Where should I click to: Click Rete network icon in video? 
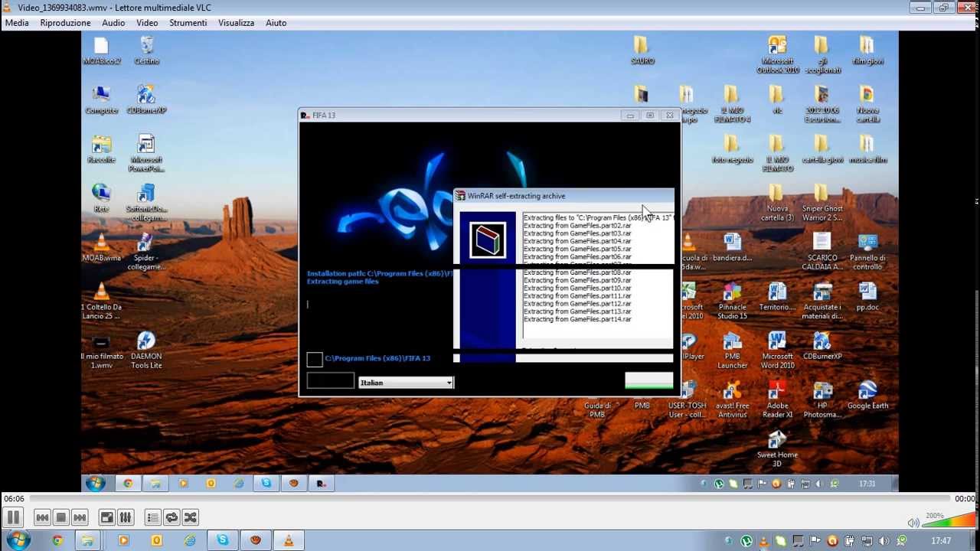pos(101,197)
